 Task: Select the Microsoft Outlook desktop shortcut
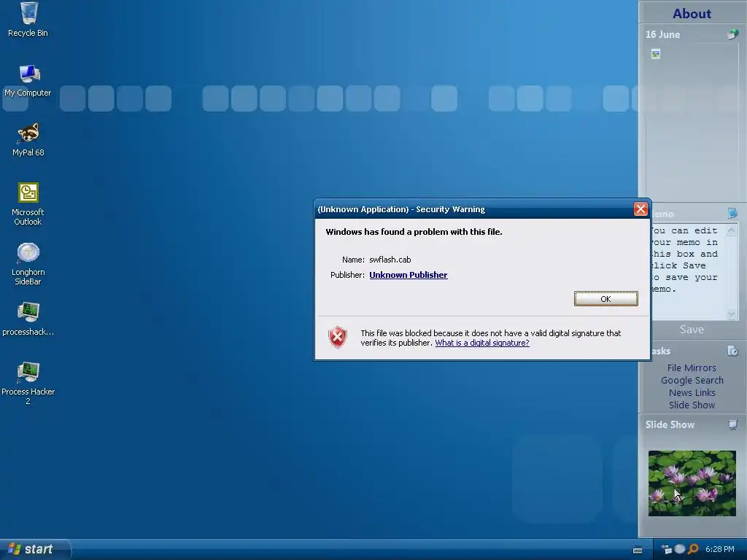pyautogui.click(x=28, y=204)
